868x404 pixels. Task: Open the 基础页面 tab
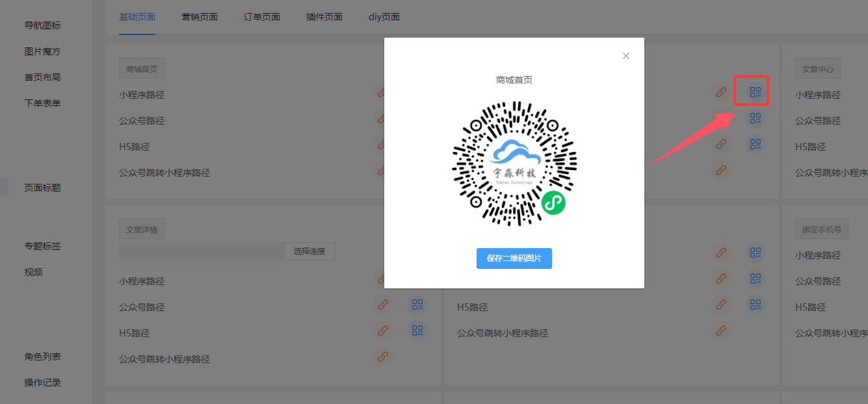click(x=137, y=17)
